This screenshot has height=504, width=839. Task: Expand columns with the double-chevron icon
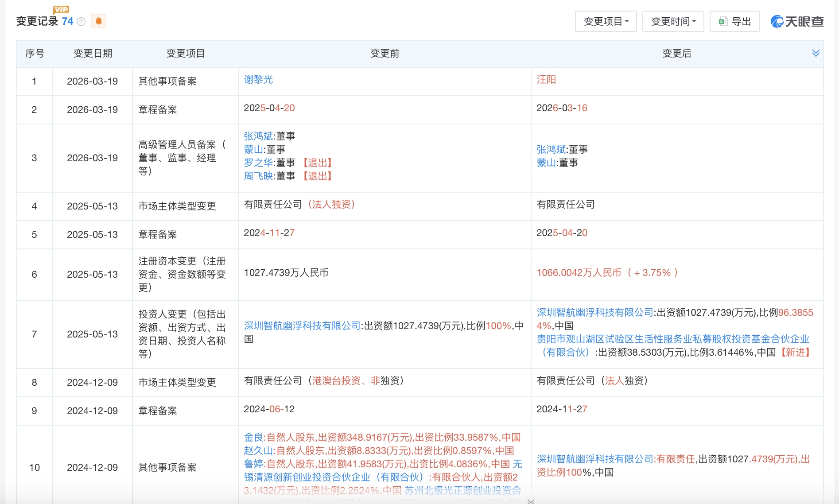click(816, 53)
